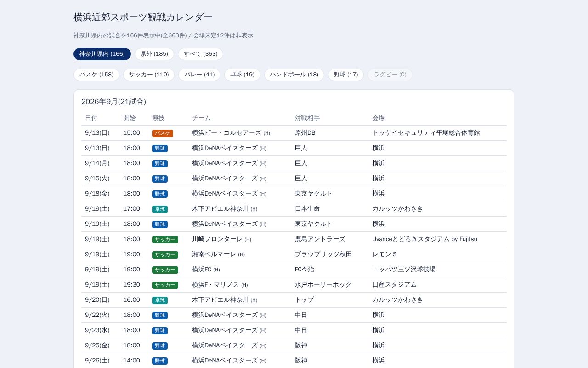The height and width of the screenshot is (368, 588).
Task: Click 卓球 badge in 9/20 row
Action: point(160,300)
